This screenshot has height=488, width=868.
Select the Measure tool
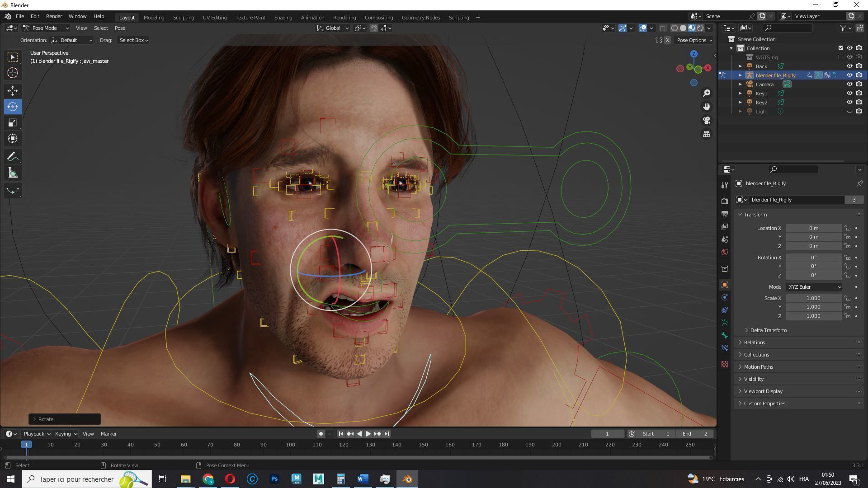point(12,172)
